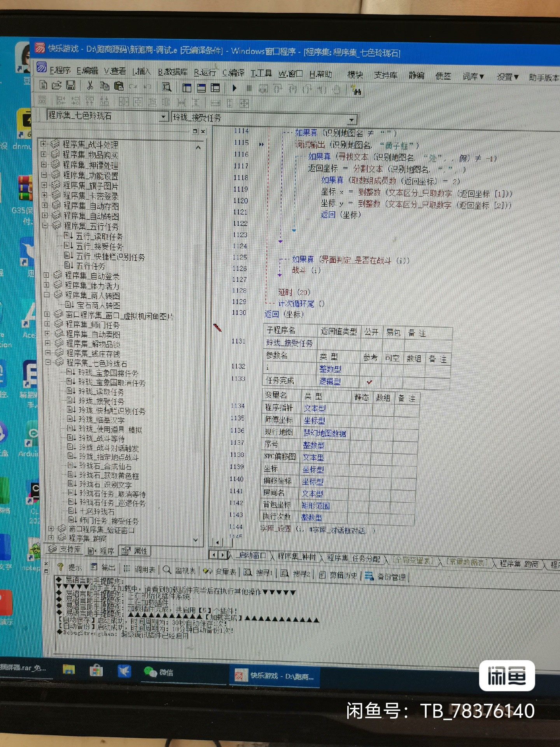Image resolution: width=560 pixels, height=747 pixels.
Task: Click the tree panel scroll-up arrow
Action: pyautogui.click(x=198, y=148)
